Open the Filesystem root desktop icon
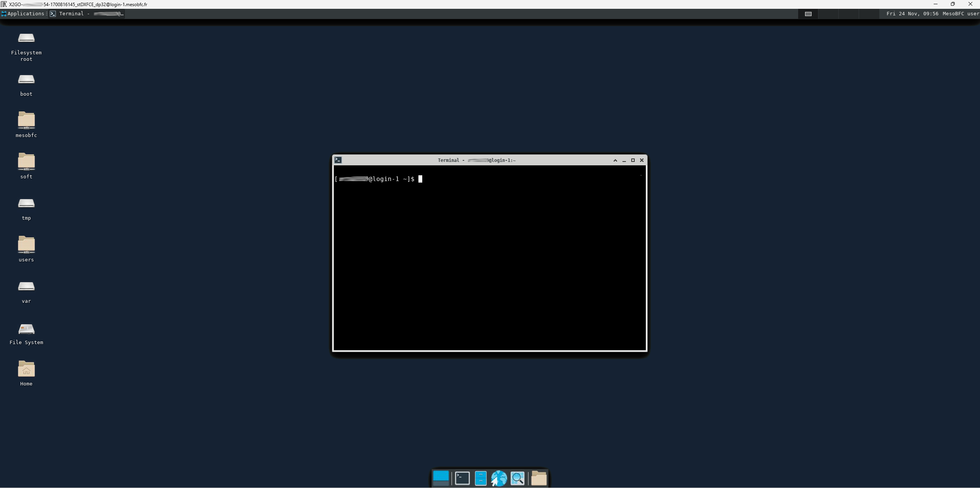 [x=26, y=38]
